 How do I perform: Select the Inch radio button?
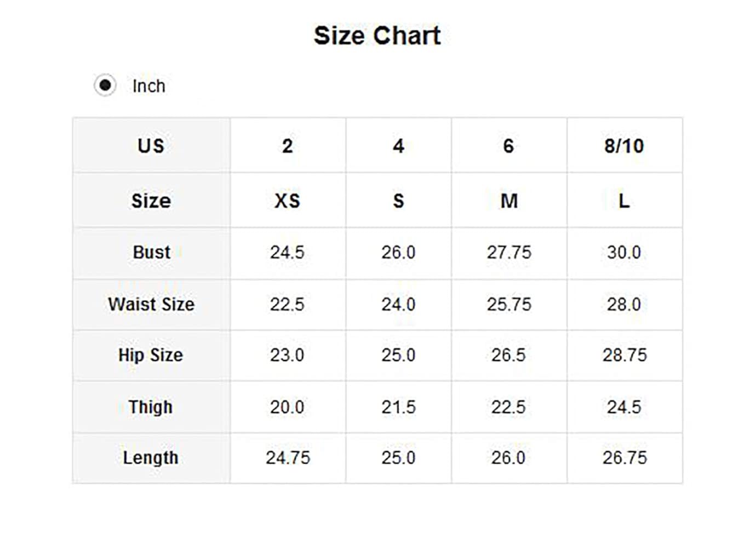pos(105,85)
